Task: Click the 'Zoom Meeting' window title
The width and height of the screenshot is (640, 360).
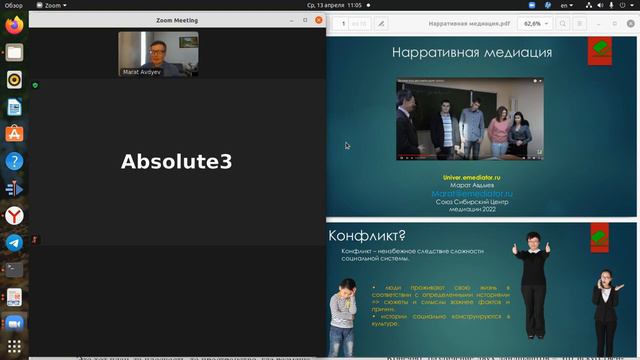Action: [x=177, y=20]
